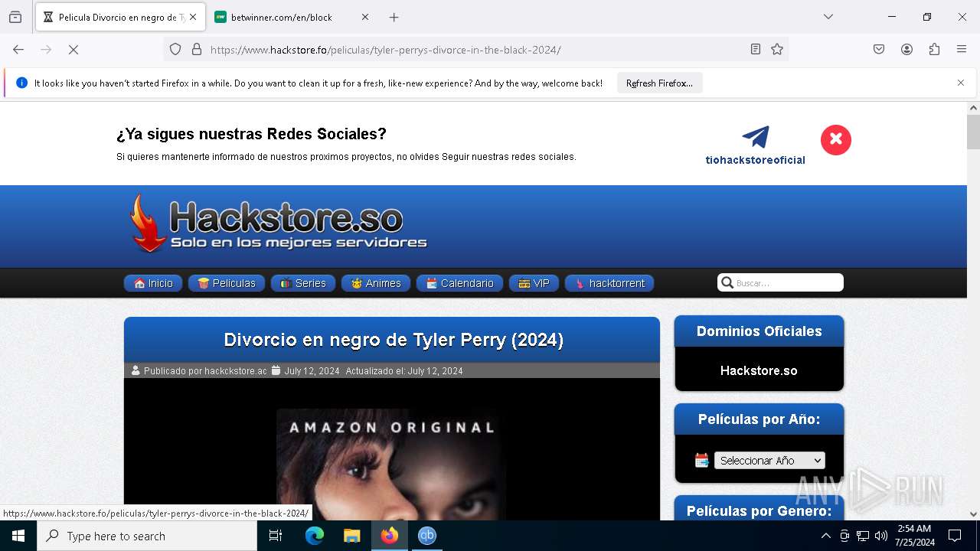Click the Hackstore.so logo
980x551 pixels.
[279, 223]
